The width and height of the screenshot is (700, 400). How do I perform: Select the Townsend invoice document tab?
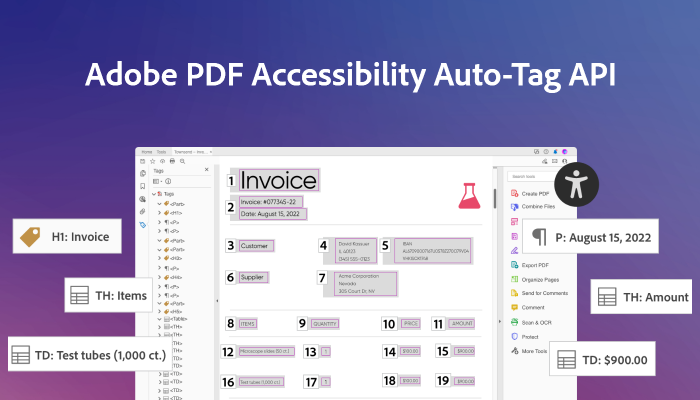(x=191, y=152)
